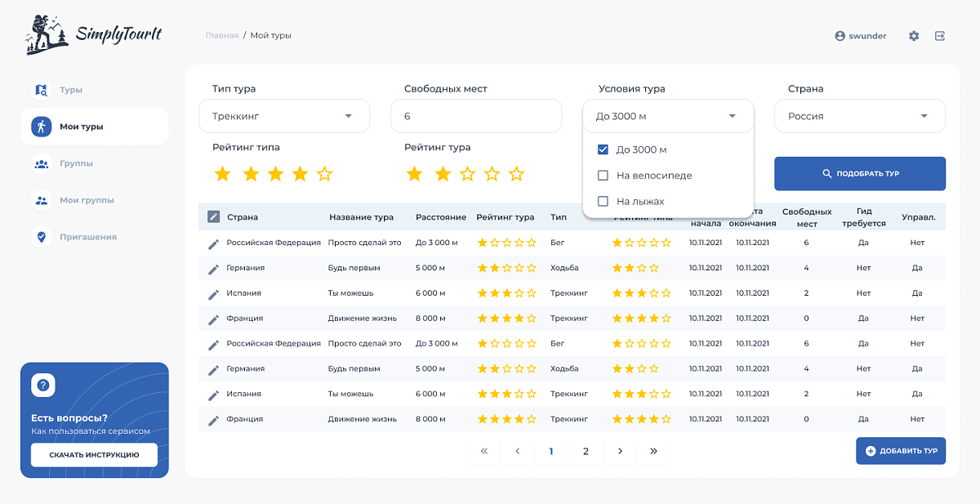Viewport: 980px width, 504px height.
Task: Click the Приглашения shield icon
Action: pos(41,237)
